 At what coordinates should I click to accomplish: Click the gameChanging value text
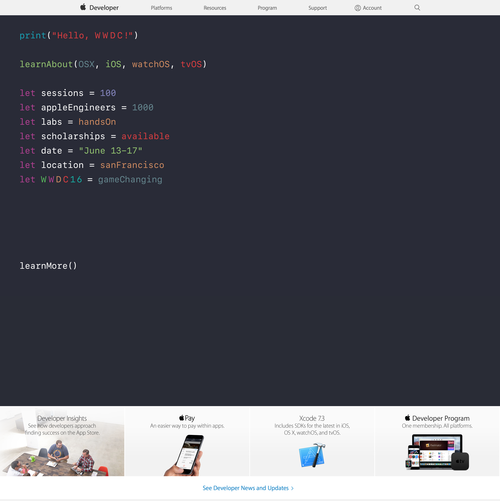click(130, 180)
